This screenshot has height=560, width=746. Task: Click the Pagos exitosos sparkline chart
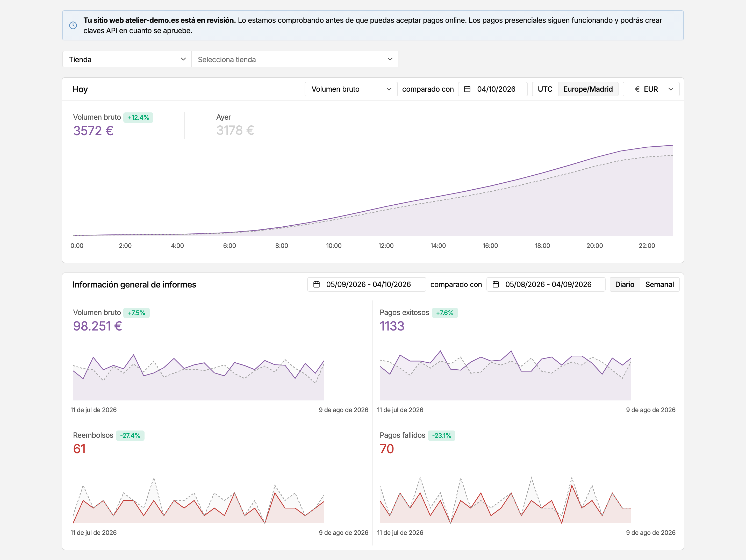(x=505, y=375)
